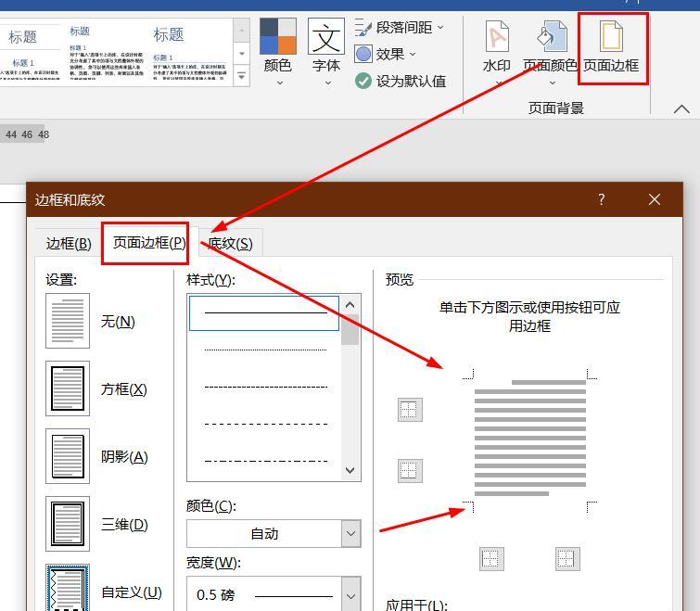Click the 无(N) label text

pos(118,322)
